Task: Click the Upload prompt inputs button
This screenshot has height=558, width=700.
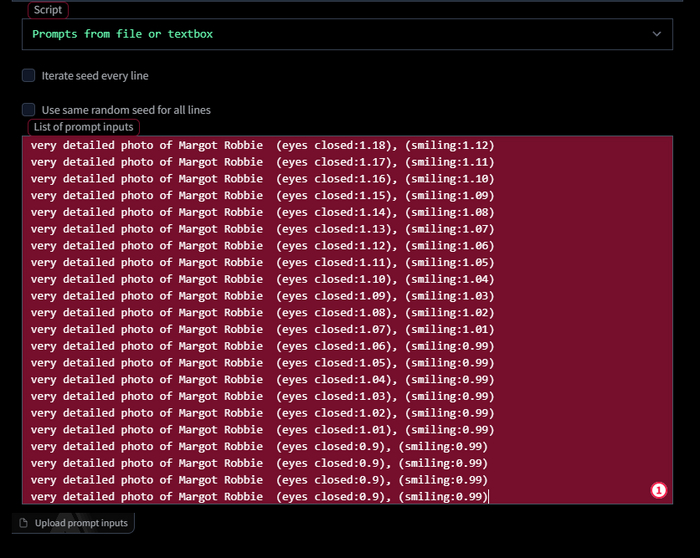Action: 74,523
